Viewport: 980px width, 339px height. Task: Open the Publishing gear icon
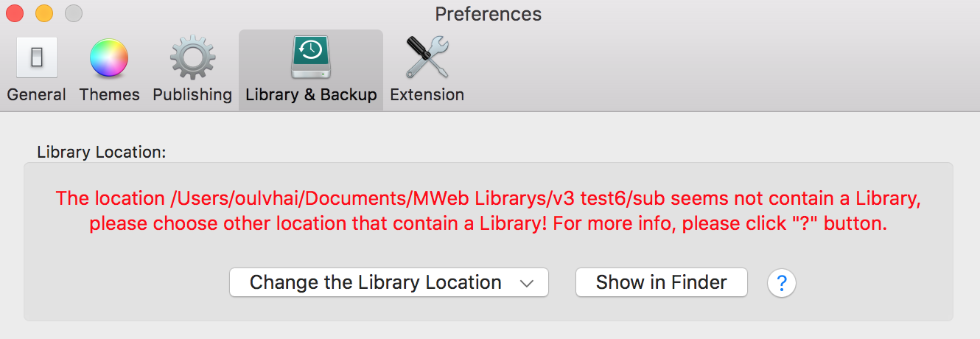click(192, 58)
